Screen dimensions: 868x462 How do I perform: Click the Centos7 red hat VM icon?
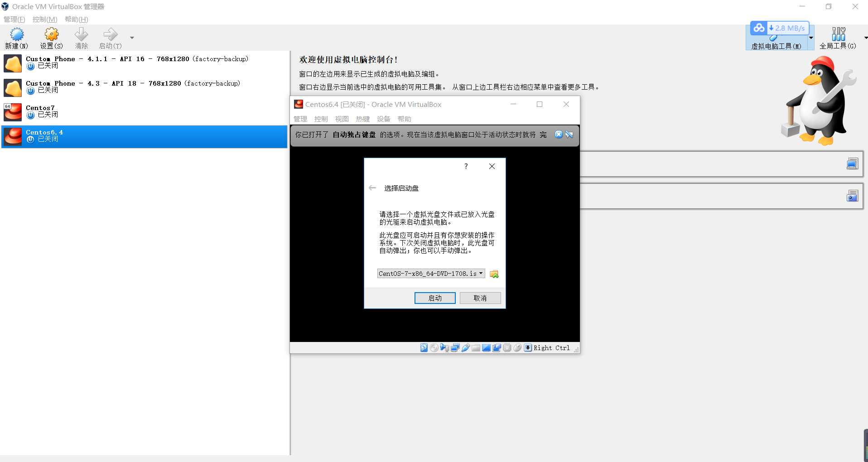click(13, 112)
